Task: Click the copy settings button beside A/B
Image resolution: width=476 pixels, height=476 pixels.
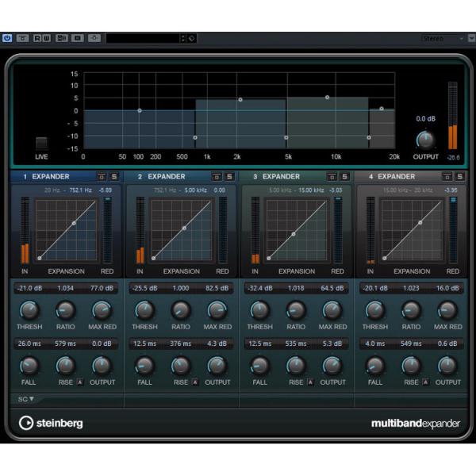Action: (78, 38)
